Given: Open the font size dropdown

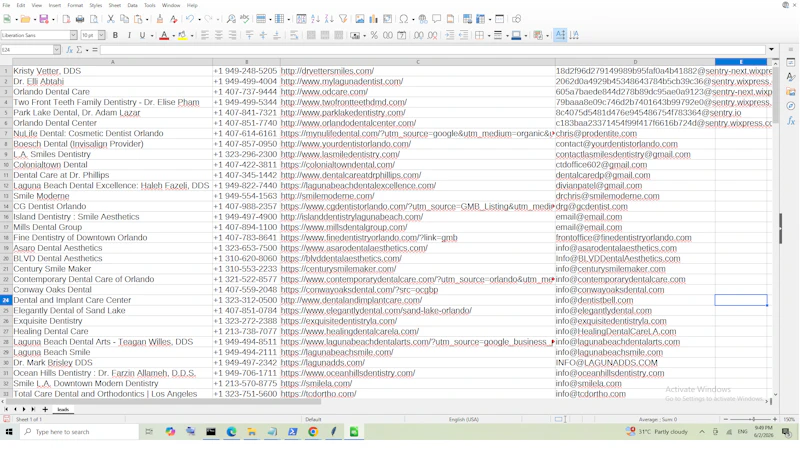Looking at the screenshot, I should pyautogui.click(x=102, y=35).
